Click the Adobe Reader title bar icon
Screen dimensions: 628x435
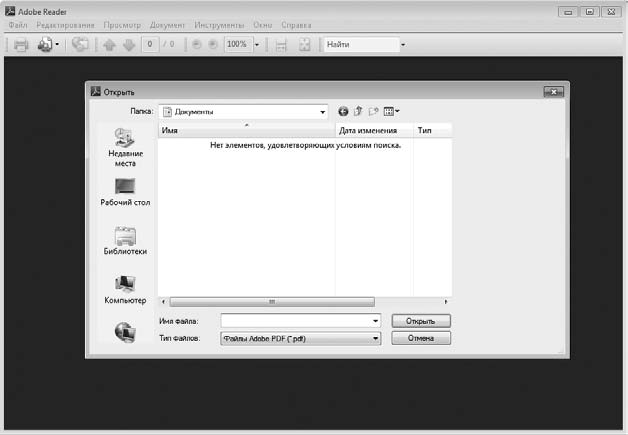click(10, 11)
